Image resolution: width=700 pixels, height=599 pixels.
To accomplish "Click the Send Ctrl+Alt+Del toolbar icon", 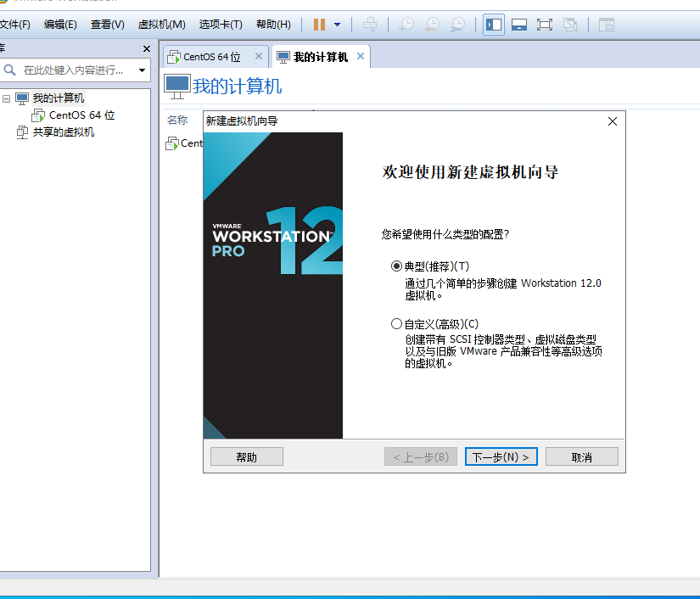I will (370, 25).
